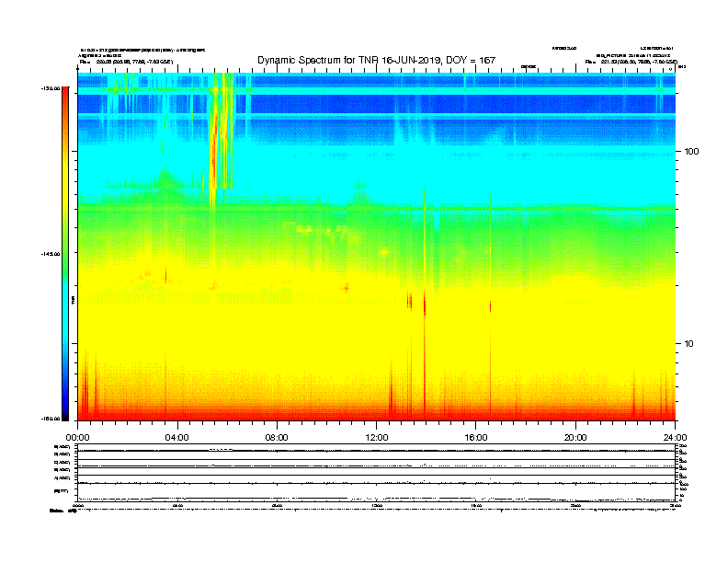Click the 16:00 time axis label
This screenshot has height=563, width=728.
tap(476, 438)
